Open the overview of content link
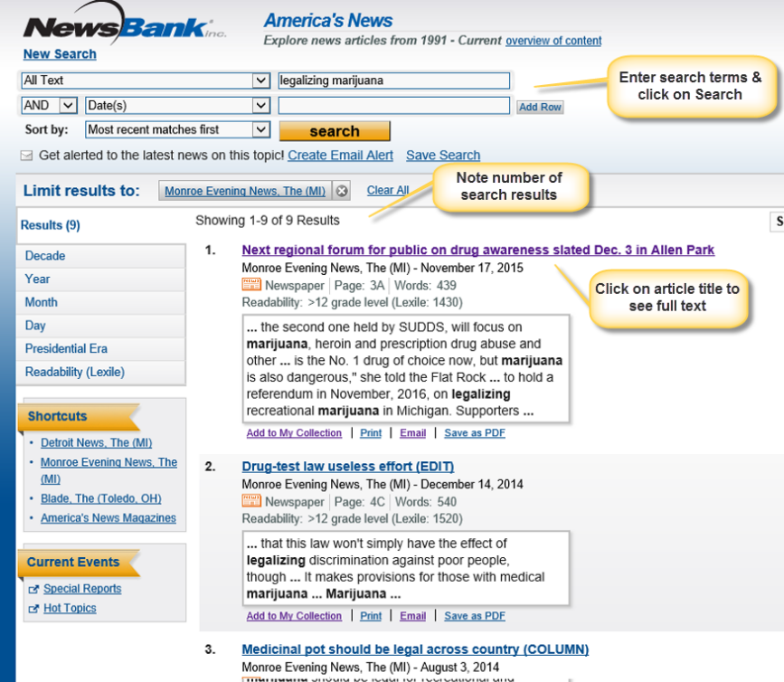This screenshot has width=784, height=682. click(553, 41)
